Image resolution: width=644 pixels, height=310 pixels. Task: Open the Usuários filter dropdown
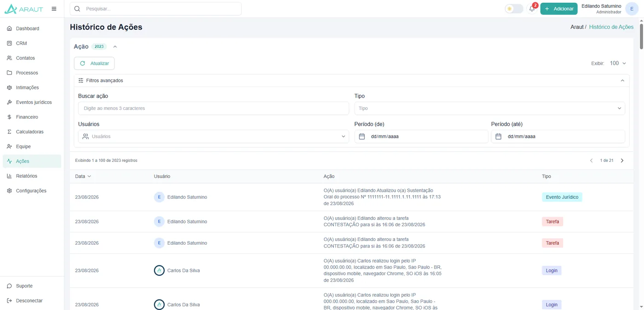point(213,137)
